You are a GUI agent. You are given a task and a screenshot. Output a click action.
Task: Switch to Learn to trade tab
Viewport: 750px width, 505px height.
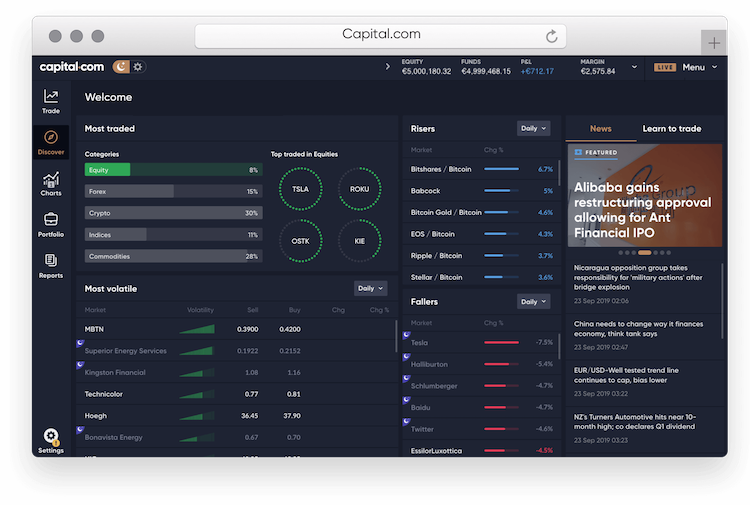pyautogui.click(x=672, y=129)
